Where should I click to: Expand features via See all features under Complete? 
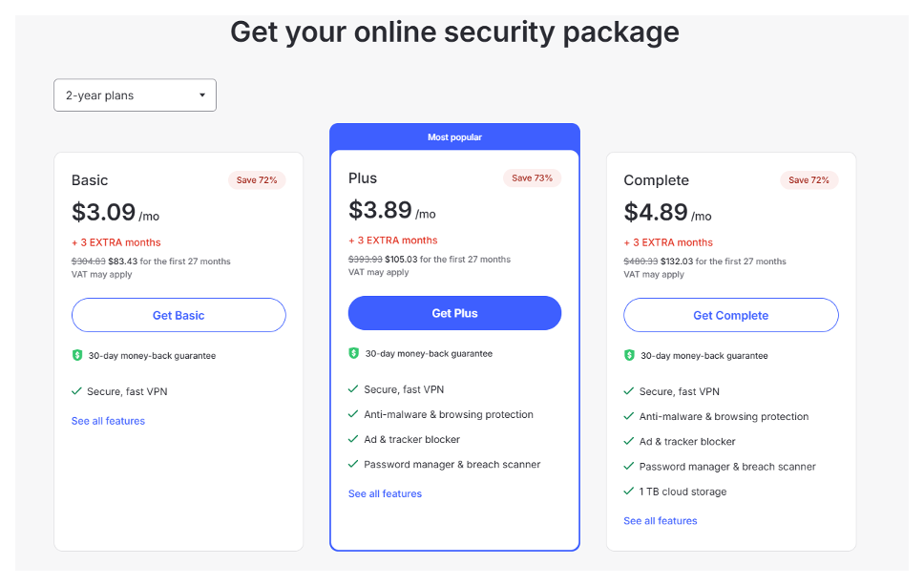coord(660,520)
